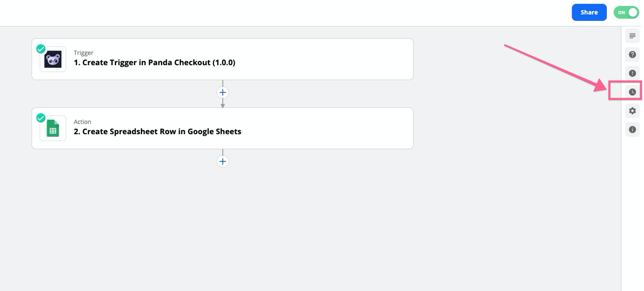
Task: Click the Share button
Action: [x=589, y=12]
